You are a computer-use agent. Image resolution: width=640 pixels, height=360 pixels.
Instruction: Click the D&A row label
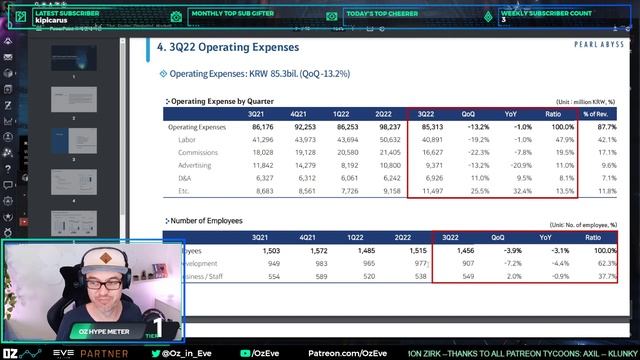point(184,178)
